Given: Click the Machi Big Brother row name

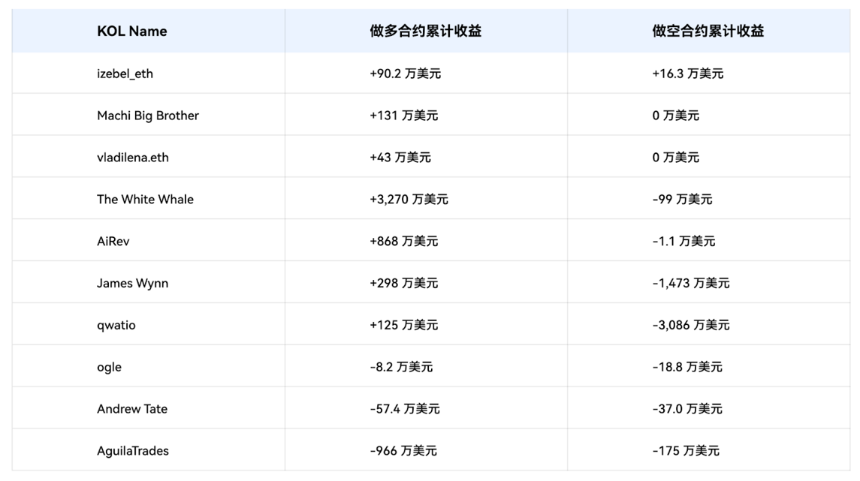Looking at the screenshot, I should coord(148,115).
